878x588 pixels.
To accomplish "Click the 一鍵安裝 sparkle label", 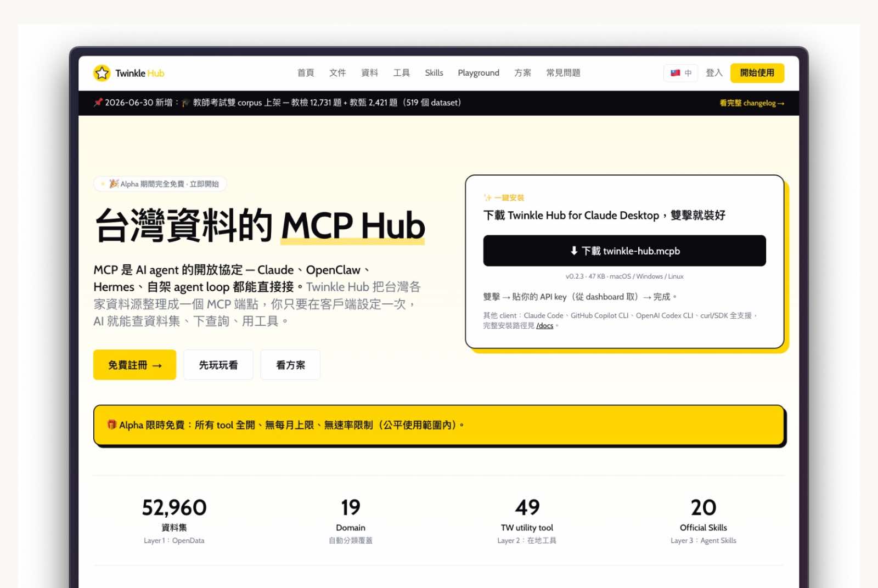I will coord(504,197).
